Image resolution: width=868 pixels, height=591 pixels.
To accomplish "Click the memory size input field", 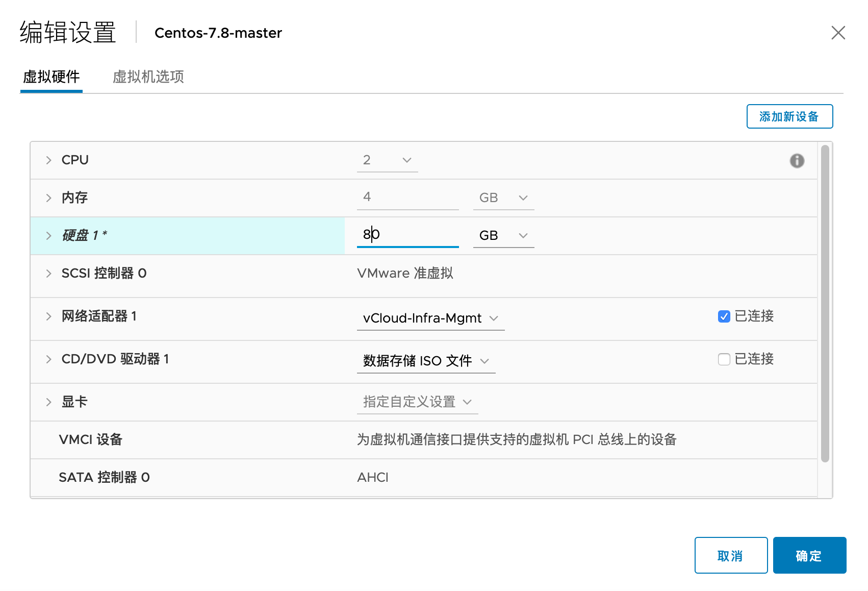I will click(408, 198).
